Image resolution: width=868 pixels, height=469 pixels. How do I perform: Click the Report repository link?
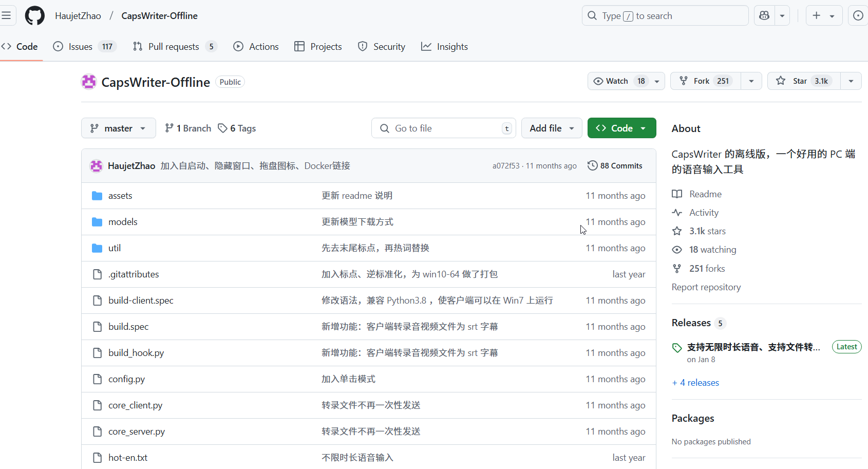tap(706, 287)
